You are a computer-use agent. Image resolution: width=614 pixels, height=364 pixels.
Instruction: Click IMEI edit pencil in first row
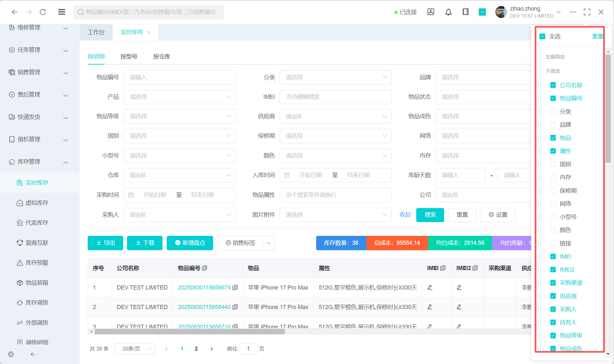(430, 288)
